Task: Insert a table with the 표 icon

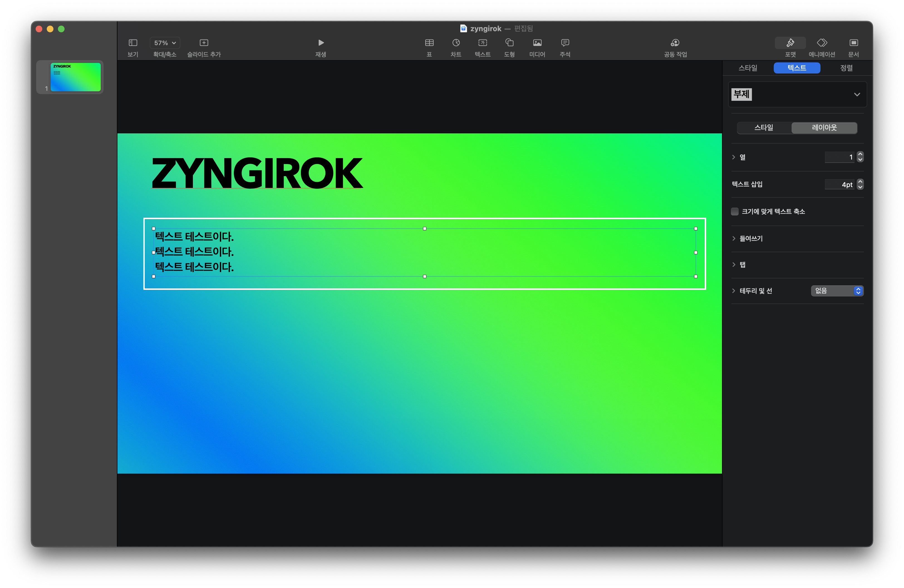Action: [x=429, y=43]
